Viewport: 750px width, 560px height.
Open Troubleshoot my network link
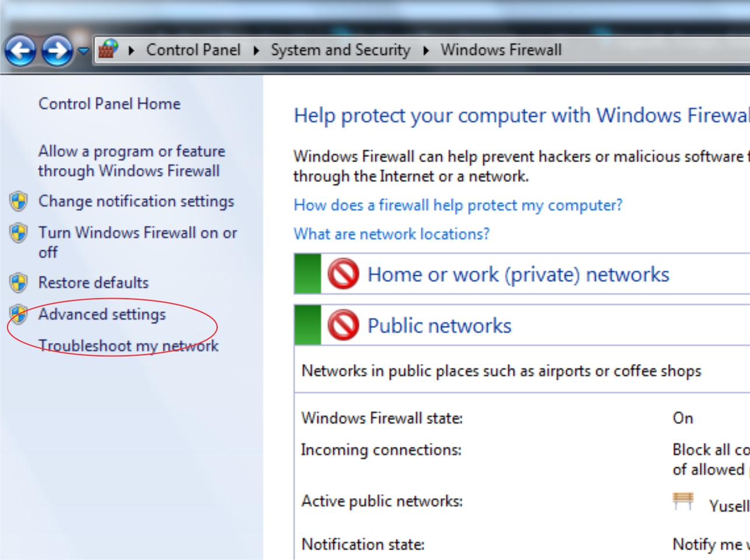click(x=128, y=346)
